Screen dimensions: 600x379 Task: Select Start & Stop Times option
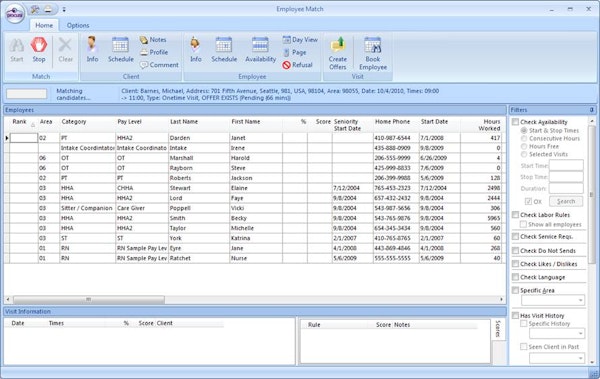pyautogui.click(x=524, y=131)
